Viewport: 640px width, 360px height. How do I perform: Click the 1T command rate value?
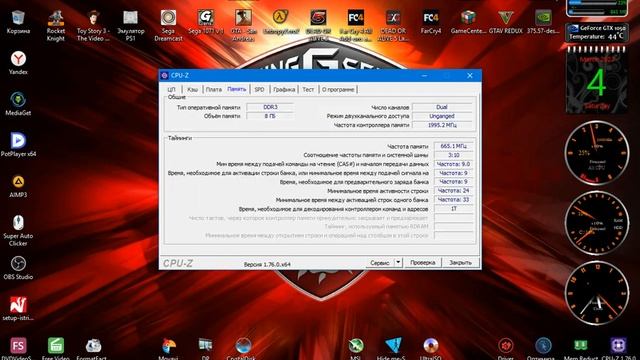click(x=453, y=209)
